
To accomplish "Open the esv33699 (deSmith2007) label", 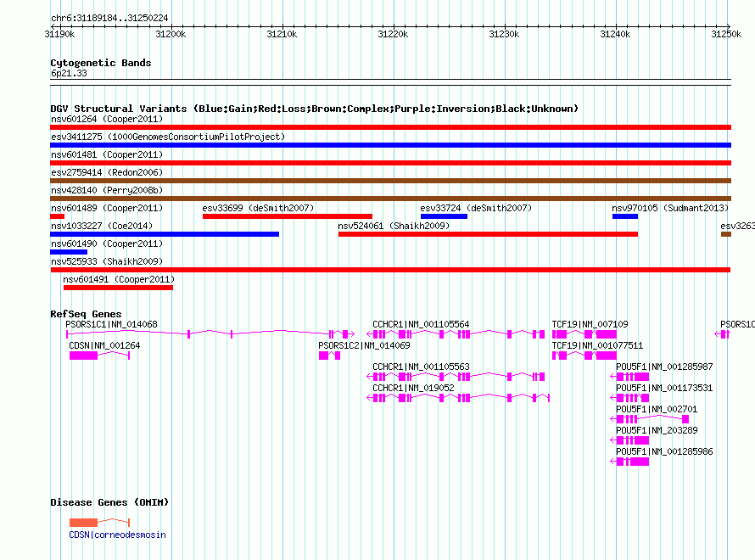I will point(258,208).
